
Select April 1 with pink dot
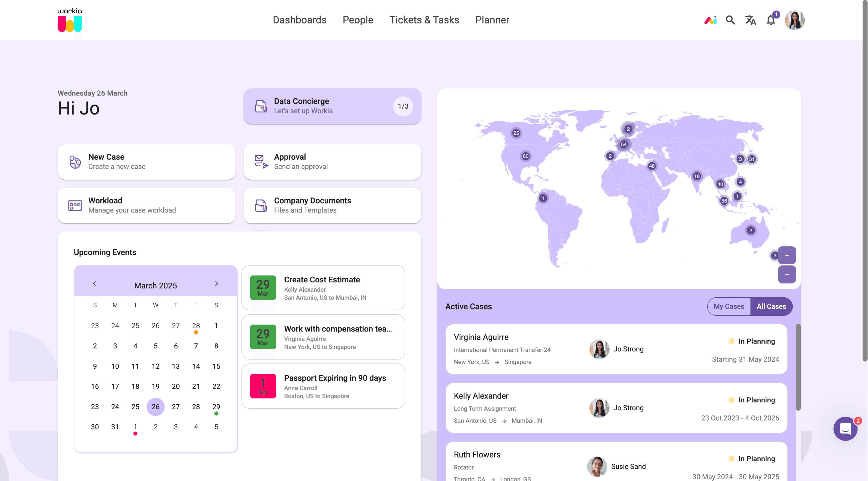click(x=135, y=427)
